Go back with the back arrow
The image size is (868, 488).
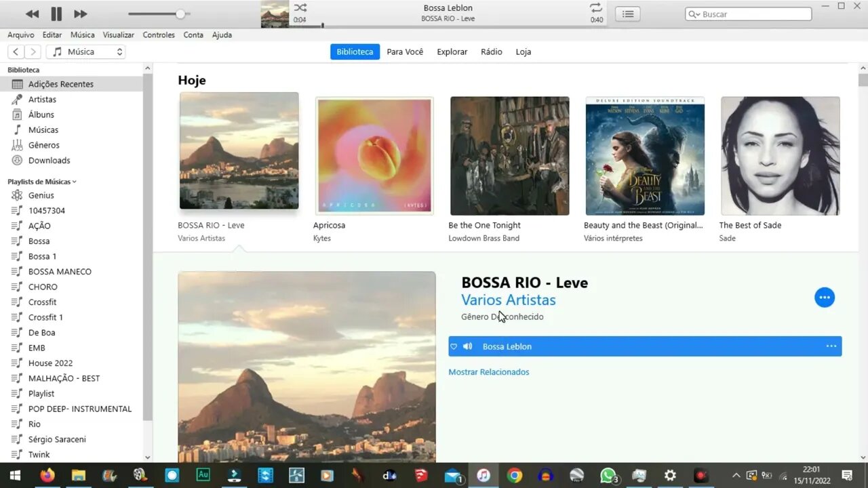coord(16,52)
